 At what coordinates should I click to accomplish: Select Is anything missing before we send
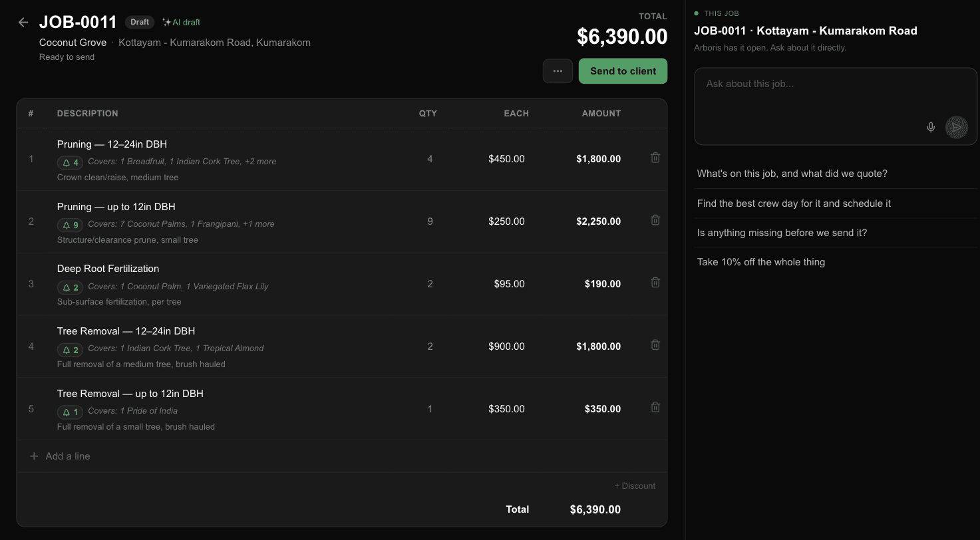pyautogui.click(x=837, y=233)
